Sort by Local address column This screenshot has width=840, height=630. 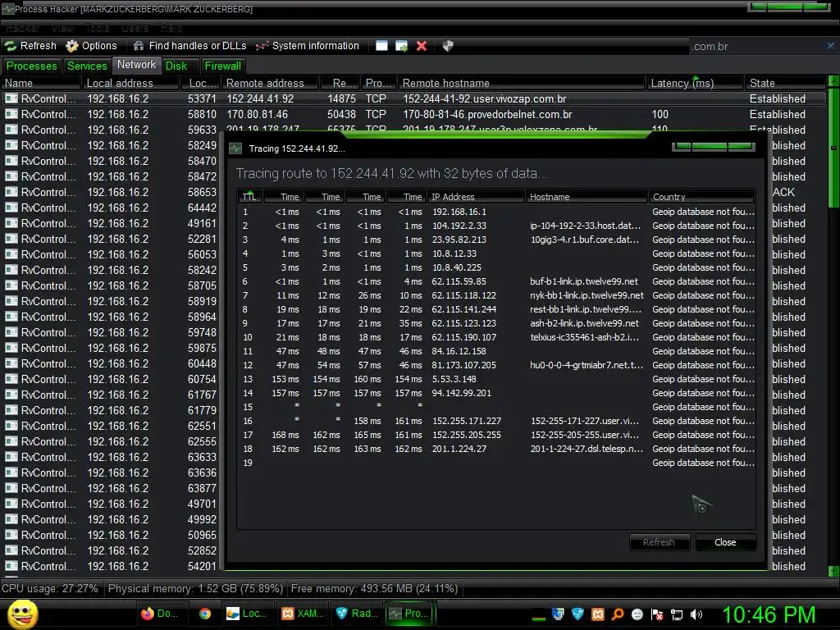point(130,83)
